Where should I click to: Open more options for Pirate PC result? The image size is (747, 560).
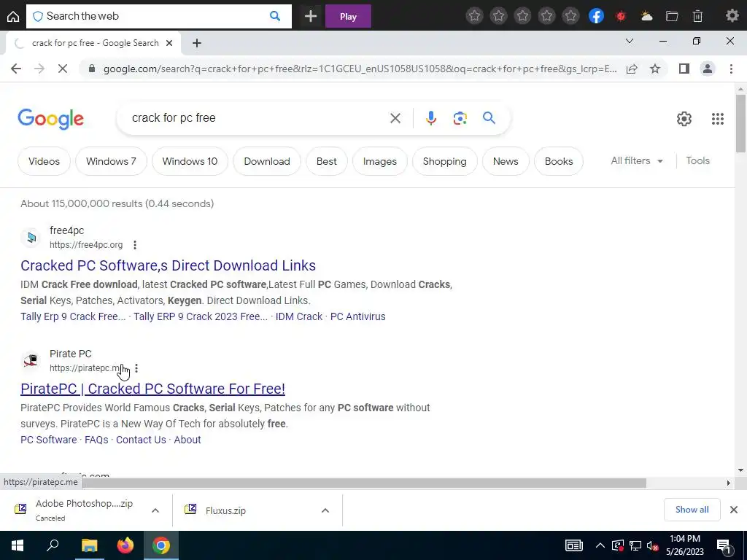click(136, 368)
